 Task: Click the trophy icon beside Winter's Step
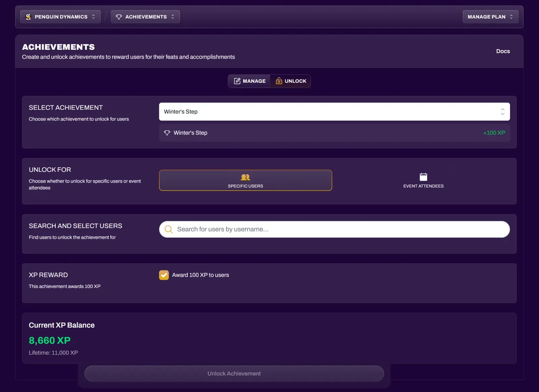click(167, 133)
